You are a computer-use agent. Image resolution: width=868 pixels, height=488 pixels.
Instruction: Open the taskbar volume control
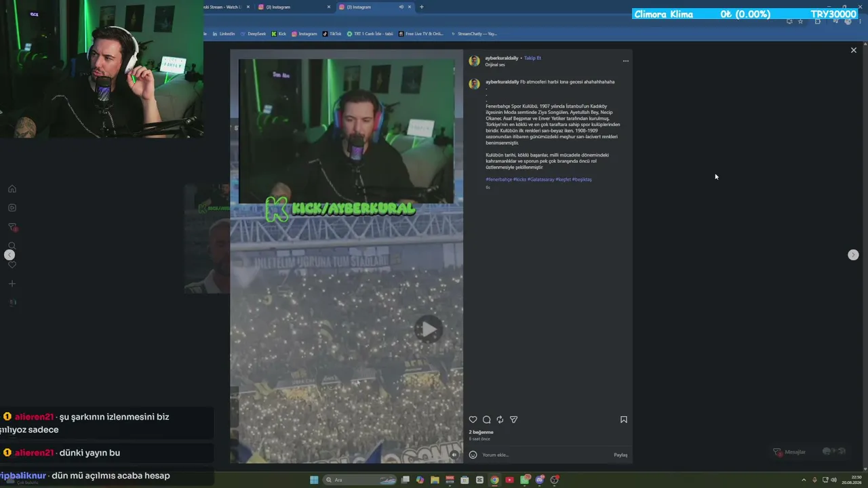tap(833, 480)
